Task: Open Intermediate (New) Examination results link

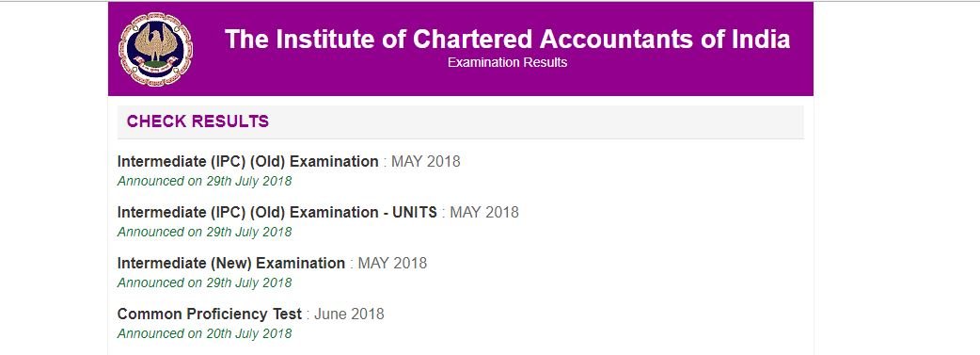Action: [x=231, y=263]
